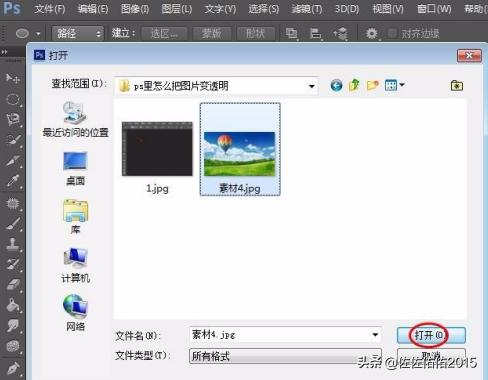Create a new folder in dialog
The image size is (488, 380).
click(x=372, y=86)
